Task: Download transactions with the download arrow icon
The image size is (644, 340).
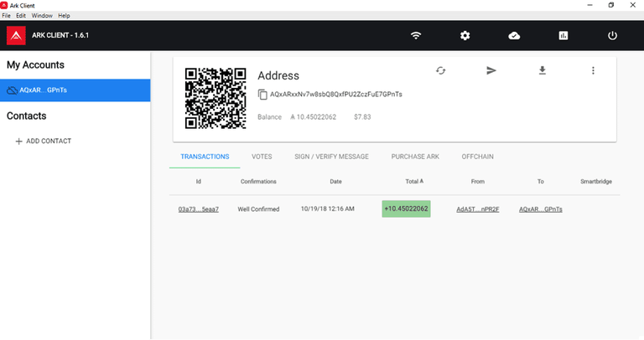Action: pos(543,70)
